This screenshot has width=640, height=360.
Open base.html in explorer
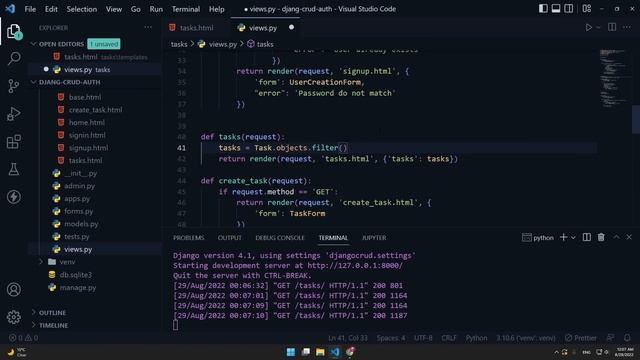(84, 97)
